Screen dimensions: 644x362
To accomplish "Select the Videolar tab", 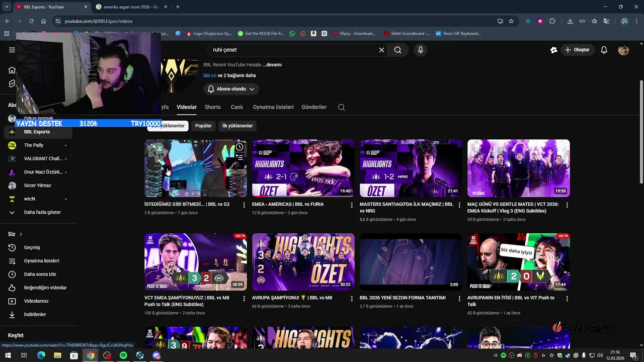I will (x=187, y=107).
